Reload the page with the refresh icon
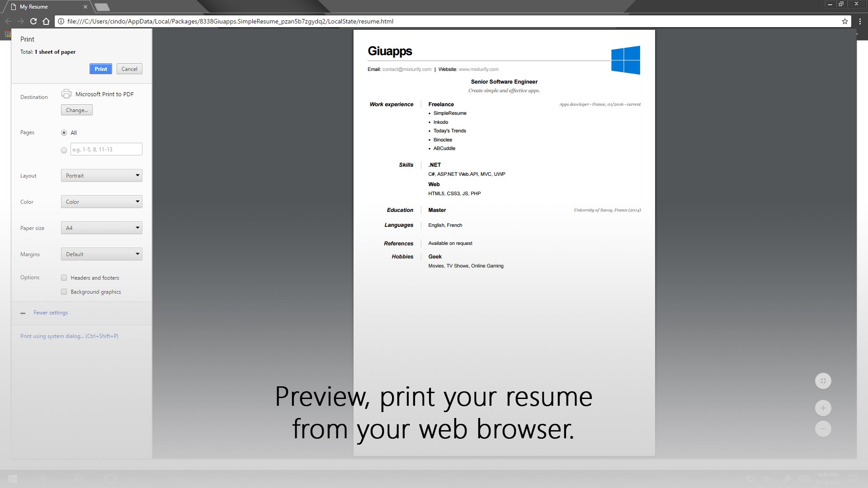The height and width of the screenshot is (488, 868). pyautogui.click(x=33, y=21)
